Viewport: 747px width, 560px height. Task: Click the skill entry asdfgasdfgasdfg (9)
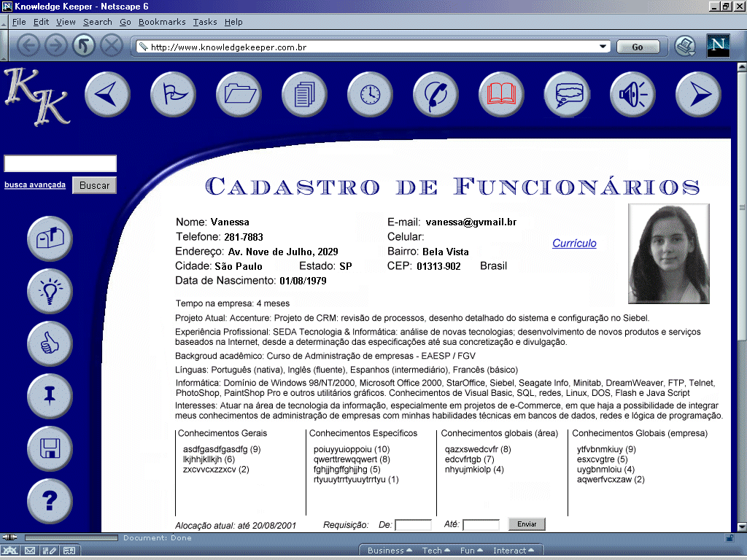point(222,449)
